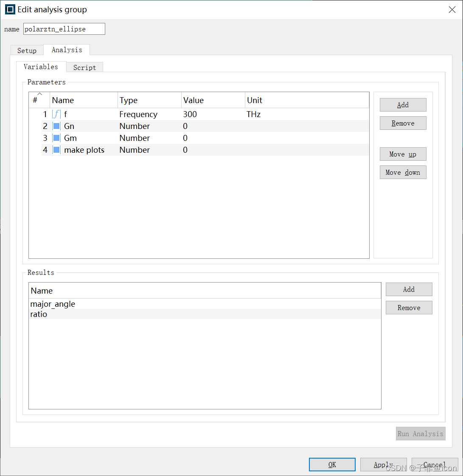Viewport: 463px width, 476px height.
Task: Click the Number type cell for make plots
Action: point(135,150)
